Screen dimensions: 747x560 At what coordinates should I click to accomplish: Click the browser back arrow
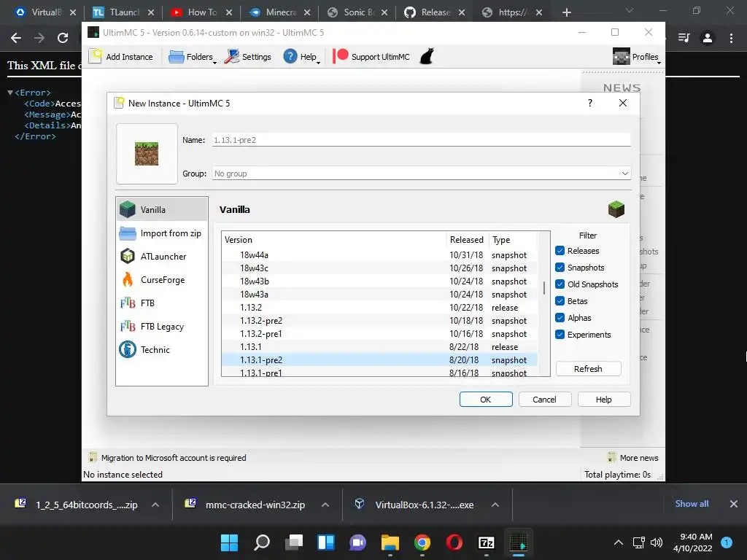(16, 38)
